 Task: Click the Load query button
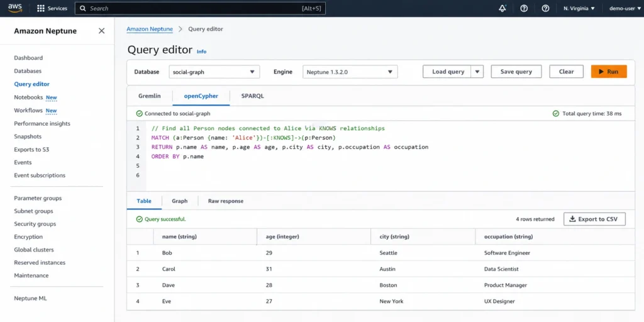point(448,72)
